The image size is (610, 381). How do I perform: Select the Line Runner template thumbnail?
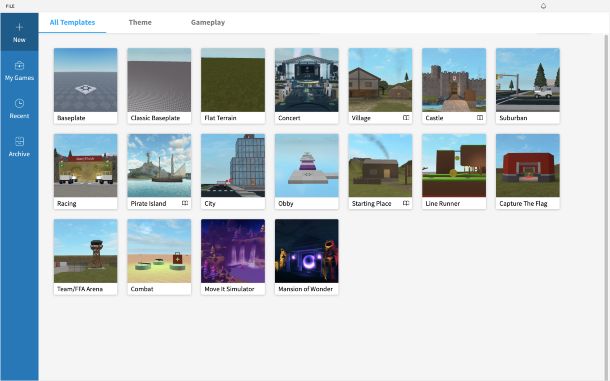[x=454, y=165]
